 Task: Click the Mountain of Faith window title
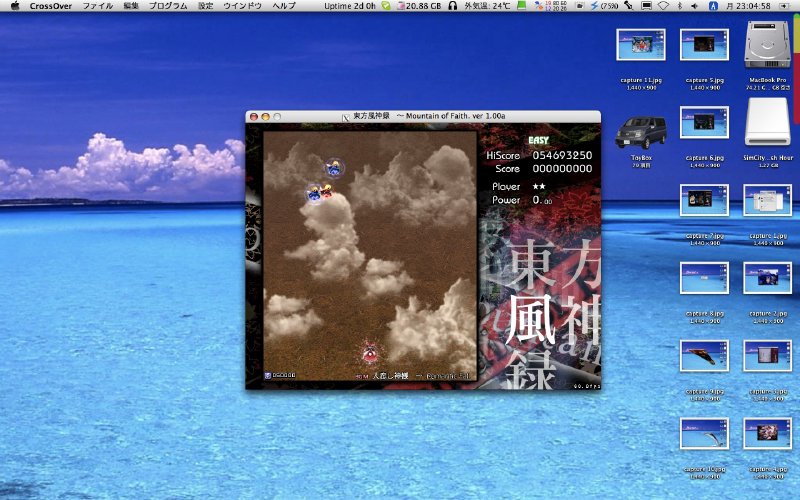point(429,116)
